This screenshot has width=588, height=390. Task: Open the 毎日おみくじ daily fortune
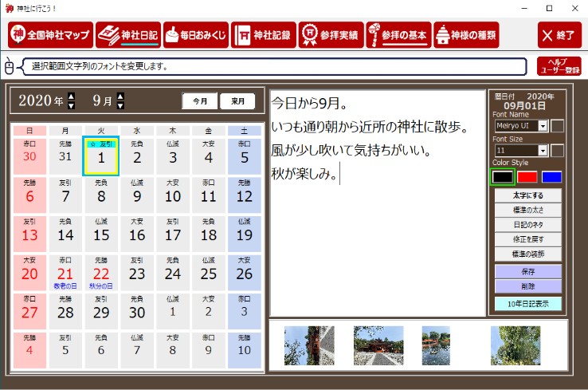(195, 35)
